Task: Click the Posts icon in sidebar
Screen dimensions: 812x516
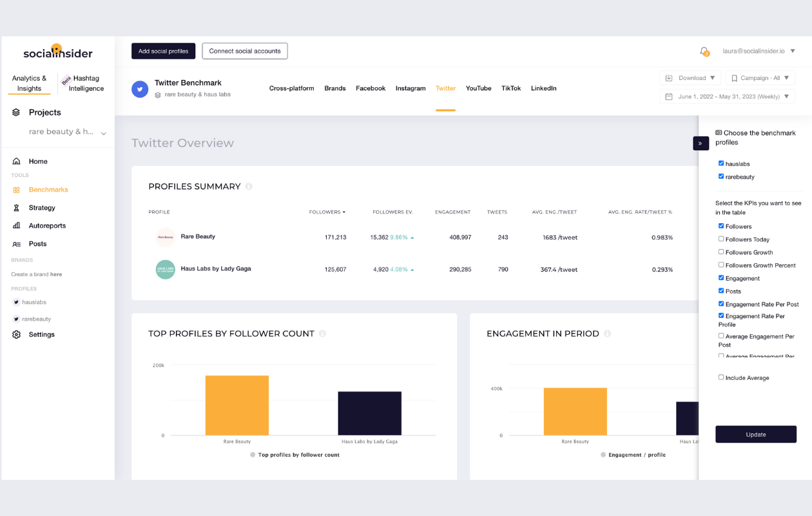Action: (x=16, y=244)
